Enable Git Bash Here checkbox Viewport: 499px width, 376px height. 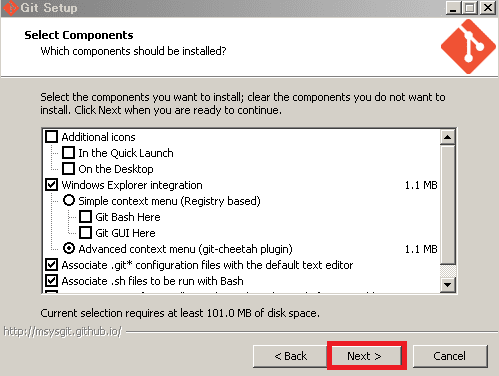tap(85, 217)
